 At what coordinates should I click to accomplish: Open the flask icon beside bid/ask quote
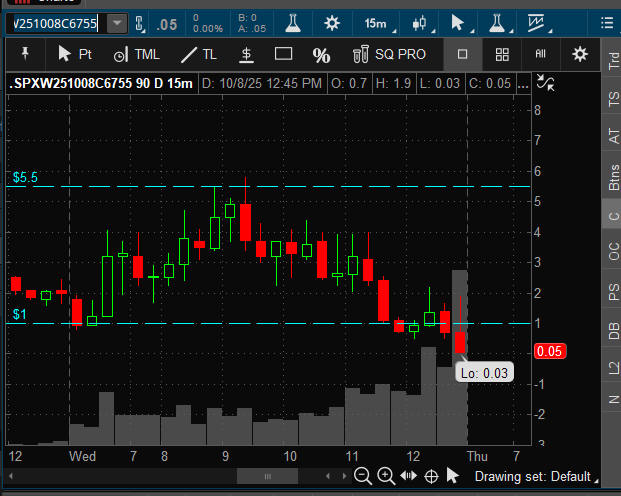(293, 23)
